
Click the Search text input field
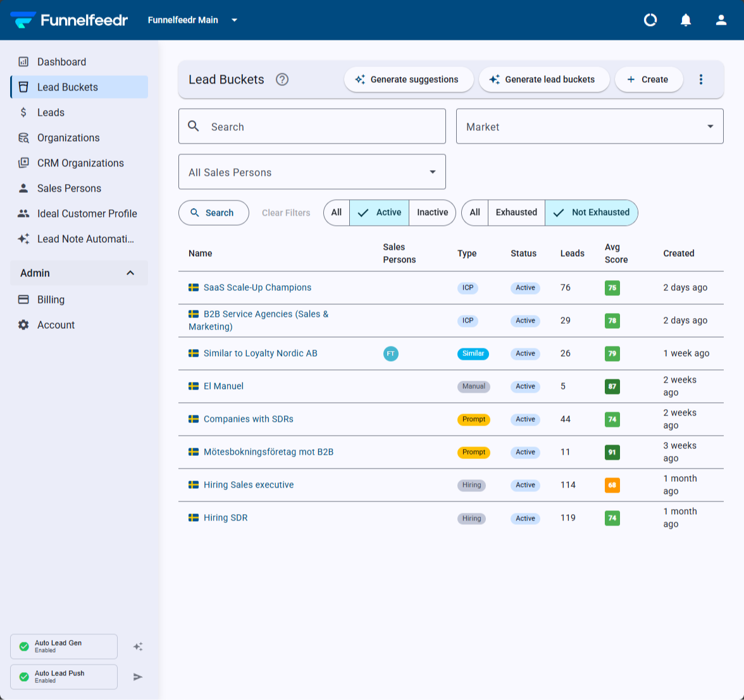point(312,126)
